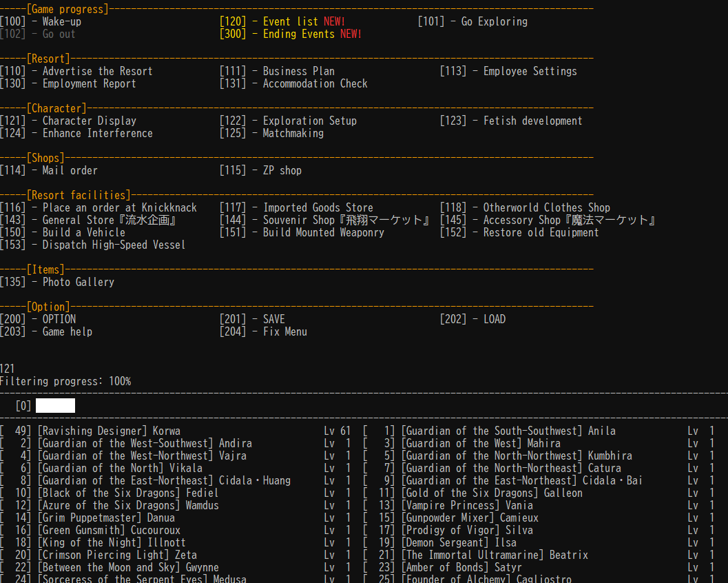Open [125] Matchmaking
728x583 pixels.
click(x=271, y=133)
